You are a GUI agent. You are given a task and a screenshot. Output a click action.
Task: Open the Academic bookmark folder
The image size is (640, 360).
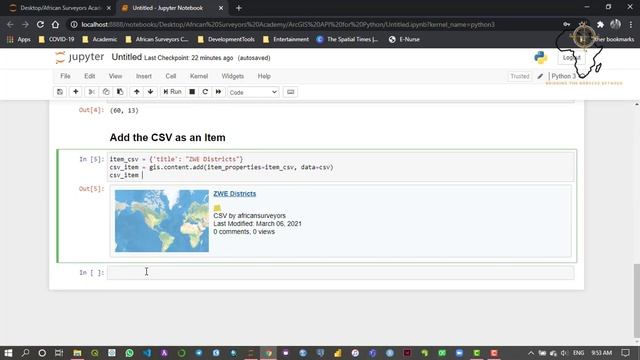click(x=100, y=39)
